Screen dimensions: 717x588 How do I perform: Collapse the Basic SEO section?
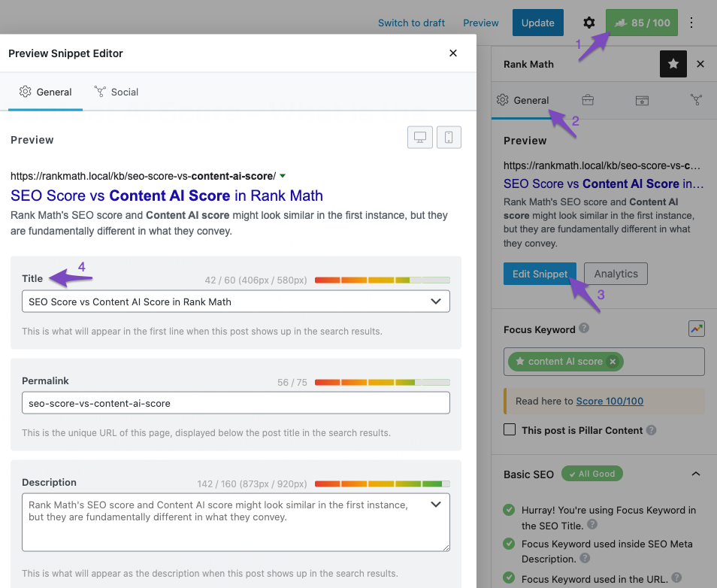click(x=695, y=474)
